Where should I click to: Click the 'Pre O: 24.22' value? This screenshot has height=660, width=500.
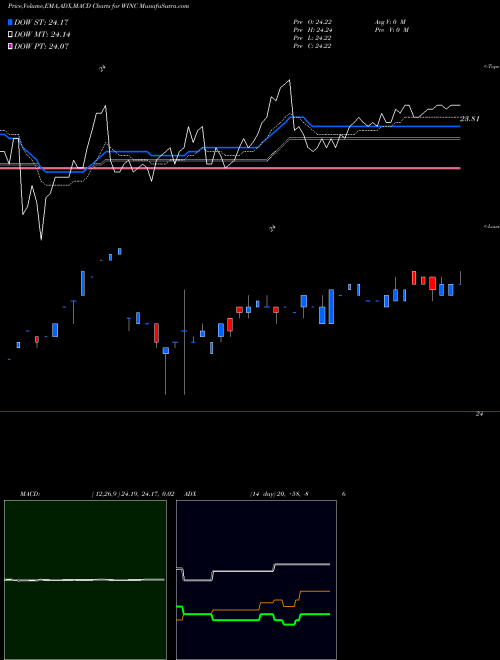(312, 22)
